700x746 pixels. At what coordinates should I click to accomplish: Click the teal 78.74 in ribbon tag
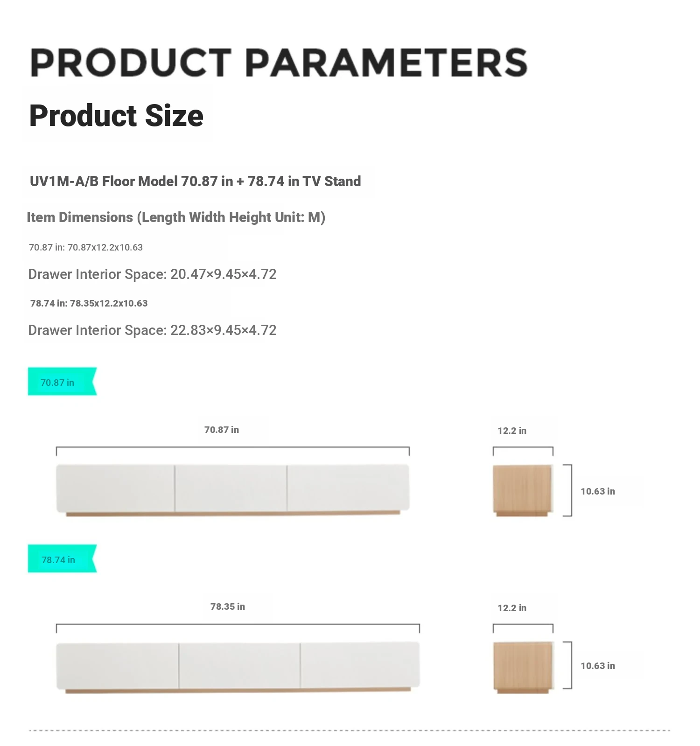pyautogui.click(x=62, y=558)
